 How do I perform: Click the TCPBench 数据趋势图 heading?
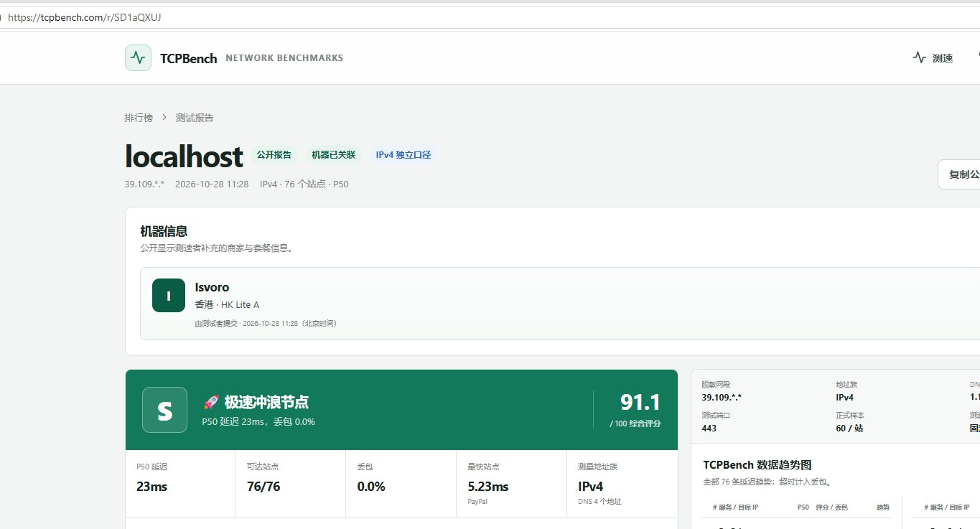coord(757,465)
